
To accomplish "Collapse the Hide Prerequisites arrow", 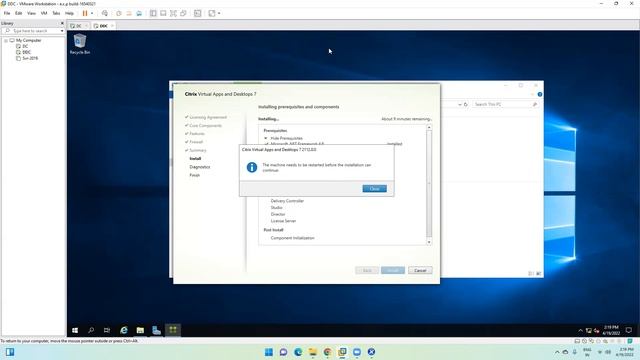I will [x=266, y=138].
